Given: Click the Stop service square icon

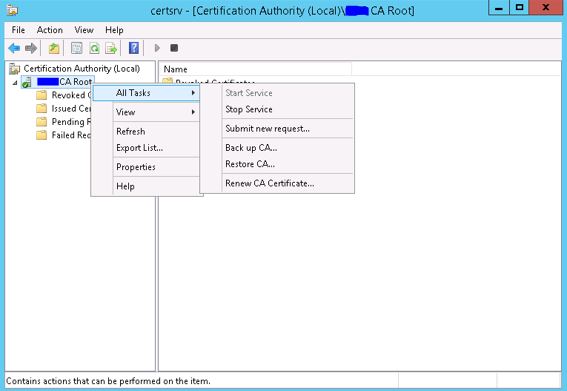Looking at the screenshot, I should coord(174,48).
